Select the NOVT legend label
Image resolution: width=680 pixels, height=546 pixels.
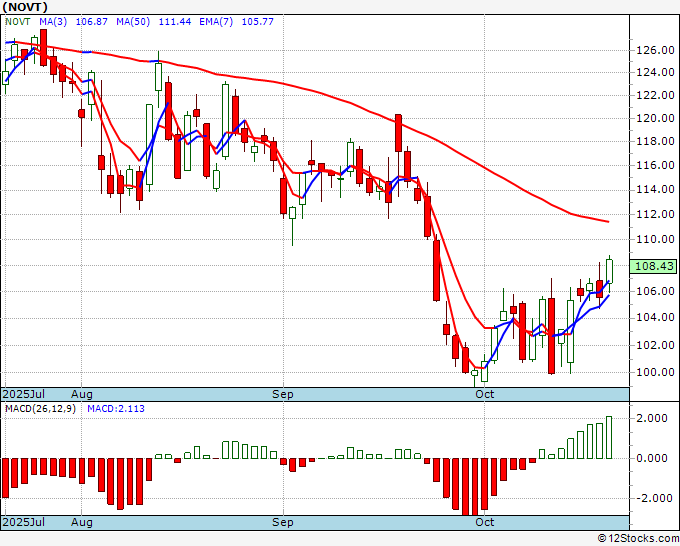(x=18, y=21)
